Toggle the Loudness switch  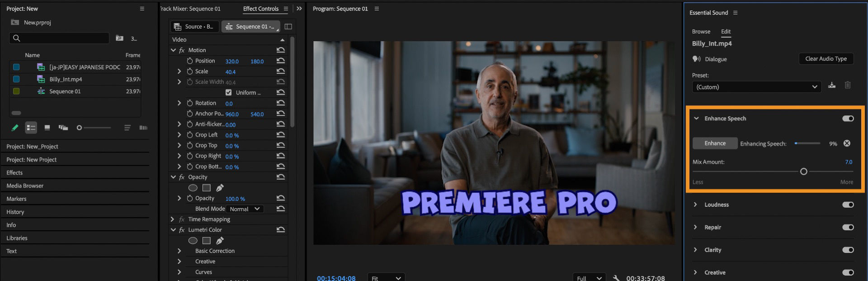tap(848, 205)
